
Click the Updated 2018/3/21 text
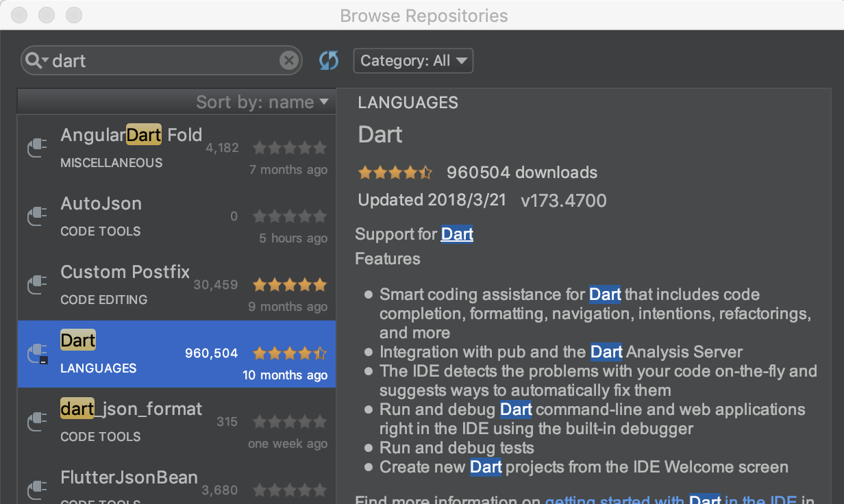click(x=432, y=201)
